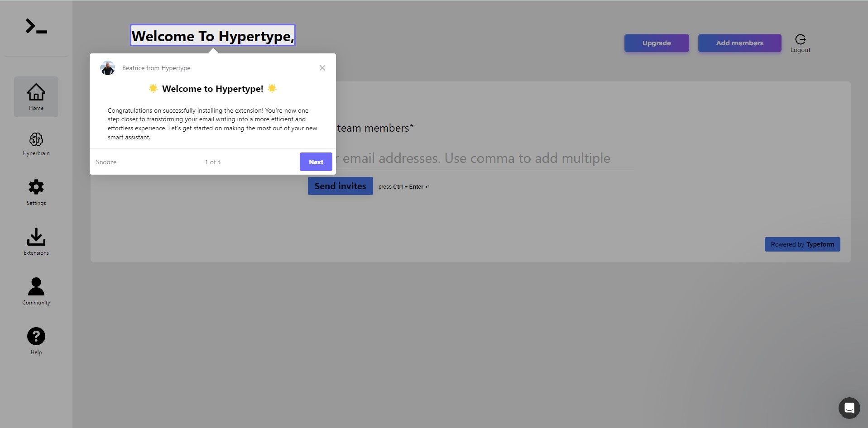Click the "press Ctrl + Enter" hint
Image resolution: width=868 pixels, height=428 pixels.
point(403,186)
